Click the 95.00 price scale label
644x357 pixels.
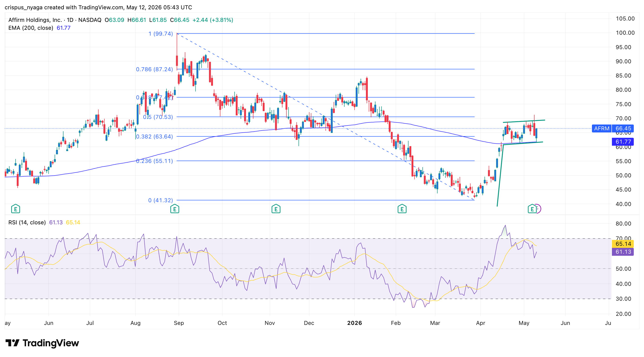pyautogui.click(x=623, y=47)
